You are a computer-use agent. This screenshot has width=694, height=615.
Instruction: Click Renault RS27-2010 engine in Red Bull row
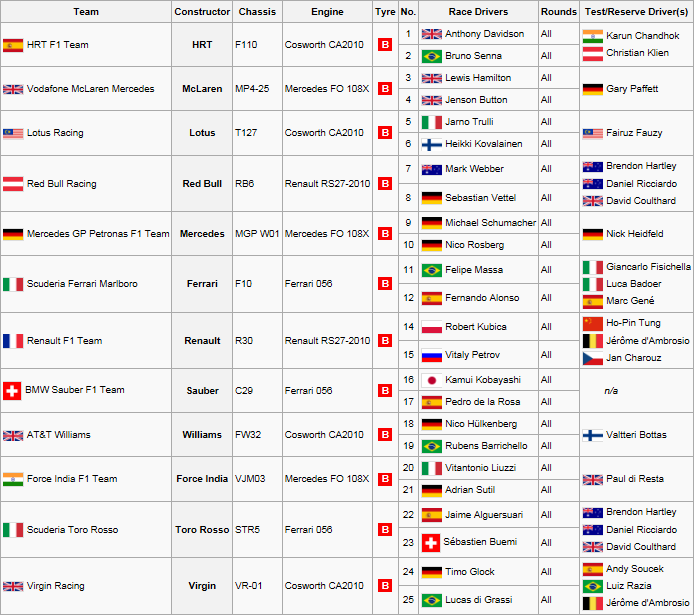327,184
